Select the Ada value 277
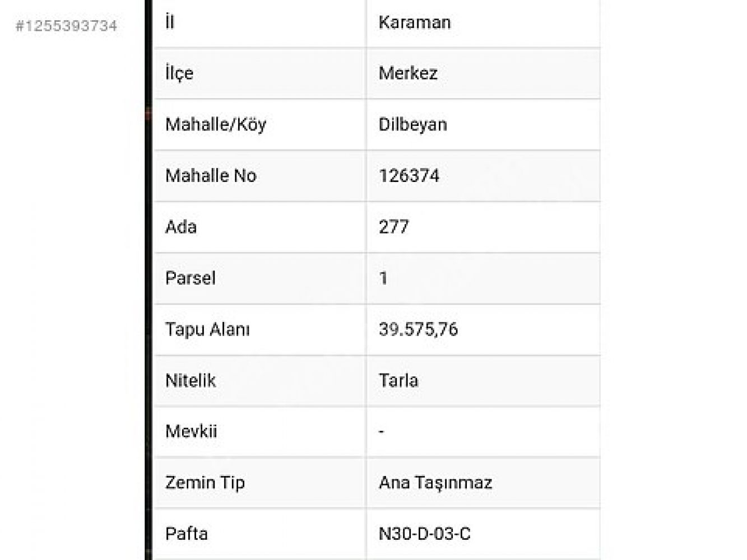The width and height of the screenshot is (747, 560). (x=394, y=227)
